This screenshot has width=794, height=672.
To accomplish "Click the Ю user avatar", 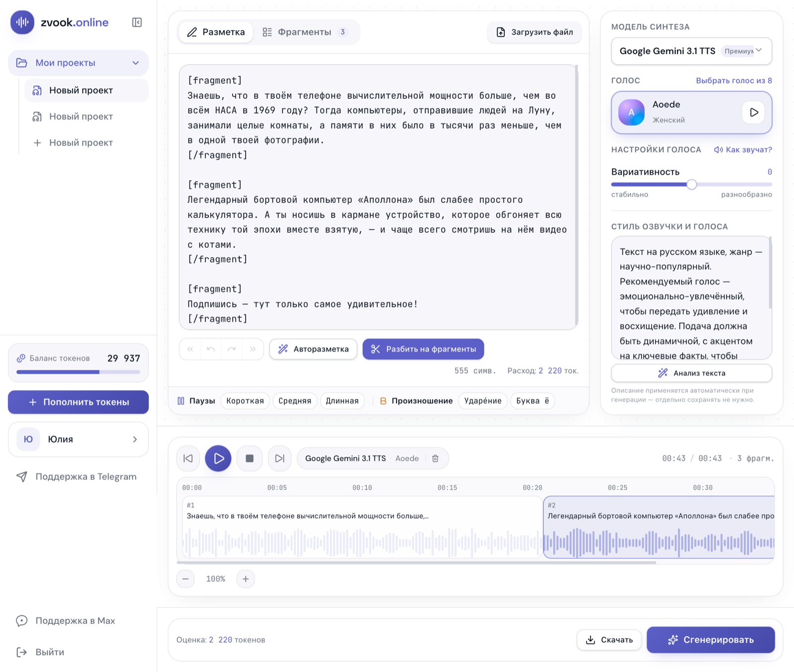I will point(28,440).
